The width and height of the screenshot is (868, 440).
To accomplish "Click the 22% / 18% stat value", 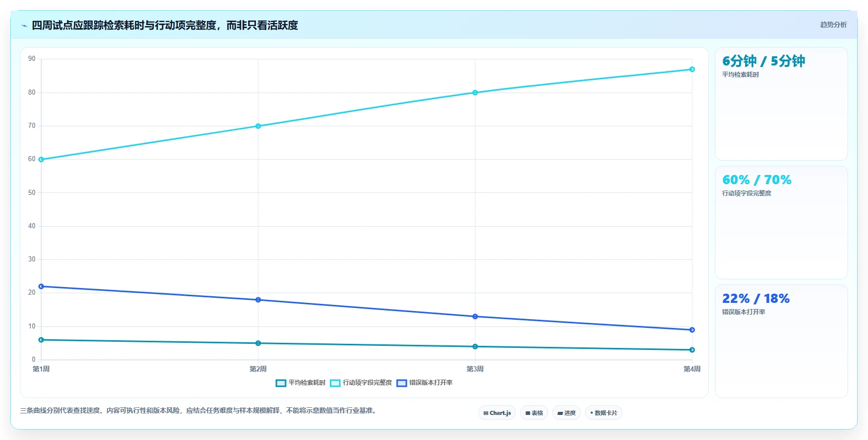I will tap(756, 299).
